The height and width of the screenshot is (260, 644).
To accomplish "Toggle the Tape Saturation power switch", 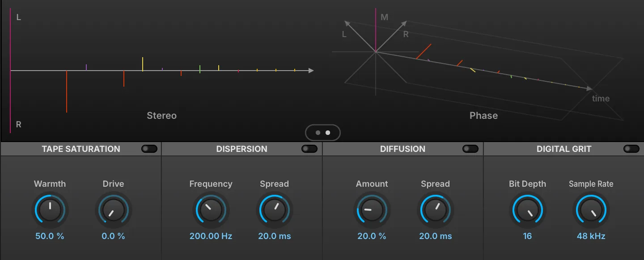I will coord(149,149).
